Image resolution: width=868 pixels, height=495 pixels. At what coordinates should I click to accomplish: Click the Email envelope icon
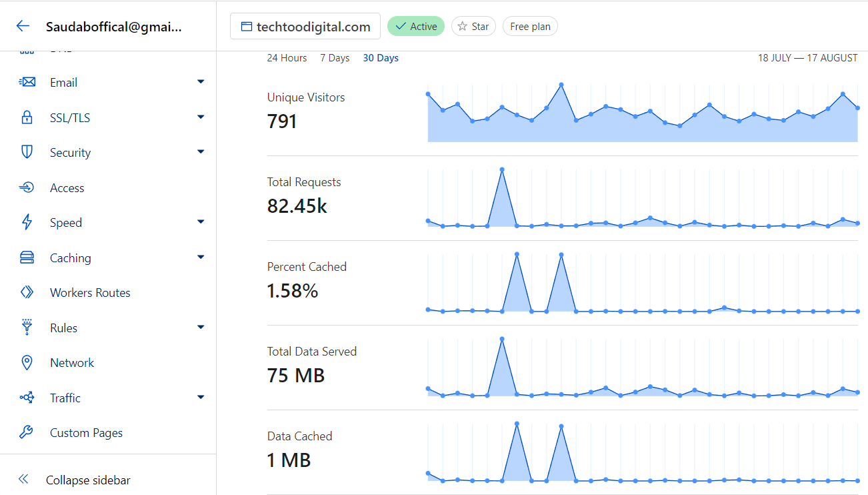click(x=27, y=83)
